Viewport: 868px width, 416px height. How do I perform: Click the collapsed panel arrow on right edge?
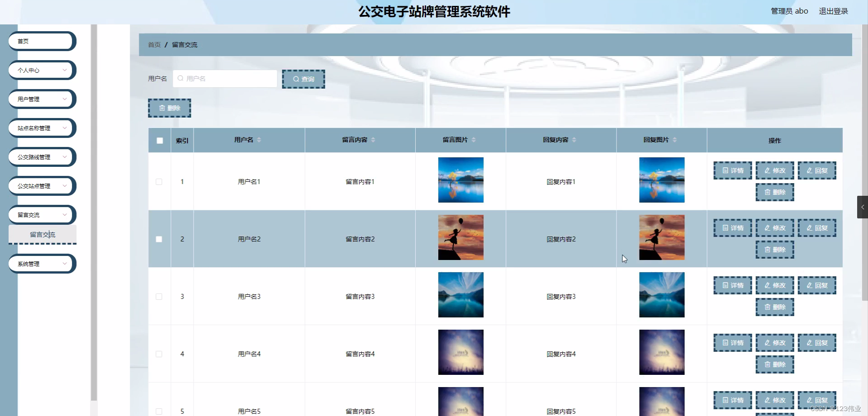coord(863,207)
